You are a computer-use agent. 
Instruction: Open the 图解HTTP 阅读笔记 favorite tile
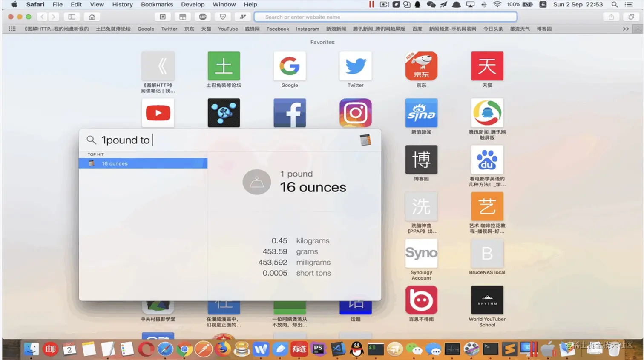158,66
